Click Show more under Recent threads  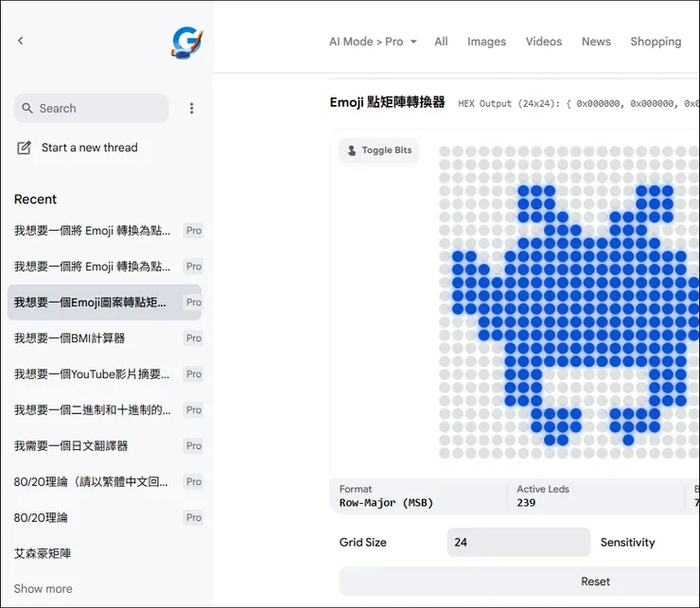(x=43, y=588)
